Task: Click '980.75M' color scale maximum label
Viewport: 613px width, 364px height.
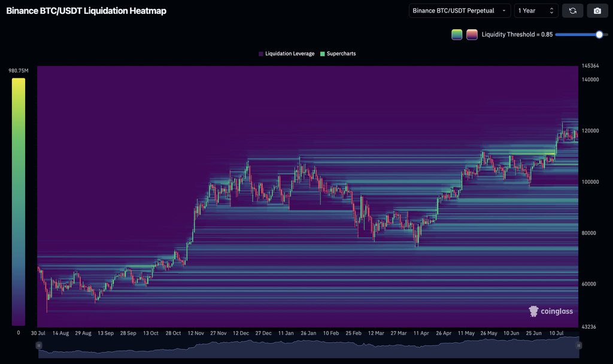Action: pos(19,71)
